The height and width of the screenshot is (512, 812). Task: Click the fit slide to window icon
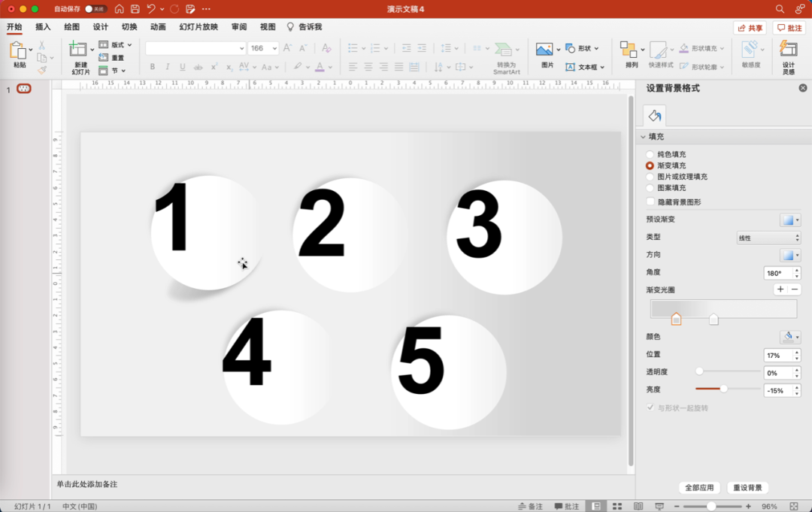[795, 506]
